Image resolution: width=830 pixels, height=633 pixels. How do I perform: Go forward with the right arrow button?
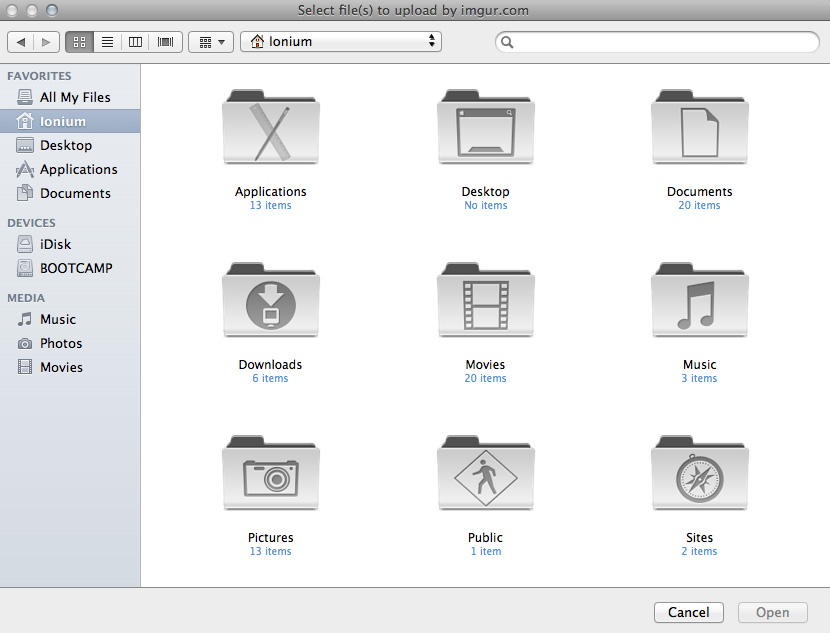coord(47,42)
